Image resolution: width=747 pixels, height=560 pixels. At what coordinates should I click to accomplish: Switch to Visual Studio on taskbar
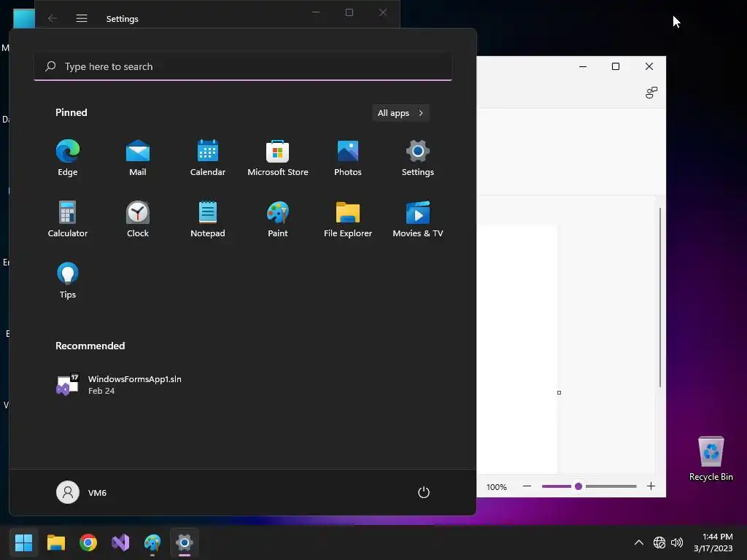click(120, 542)
